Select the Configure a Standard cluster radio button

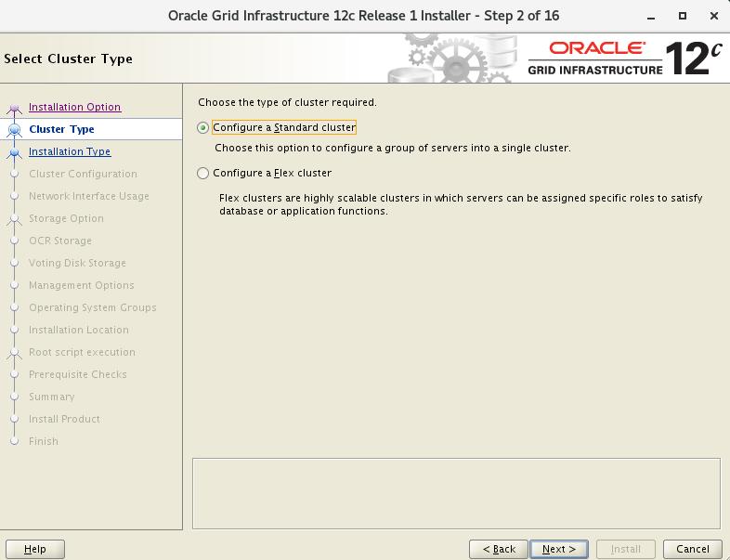point(203,127)
